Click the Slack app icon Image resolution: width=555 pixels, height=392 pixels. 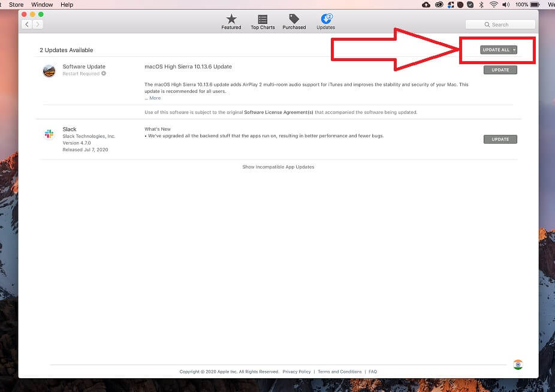coord(49,133)
